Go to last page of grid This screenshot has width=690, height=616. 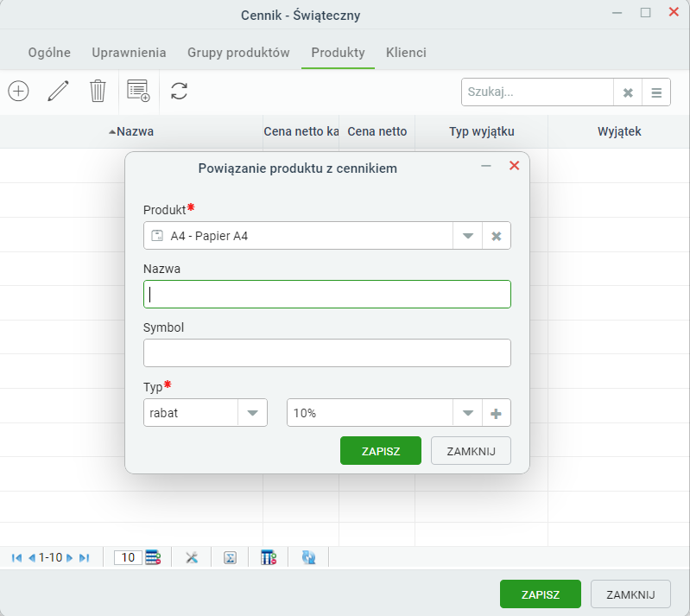84,558
